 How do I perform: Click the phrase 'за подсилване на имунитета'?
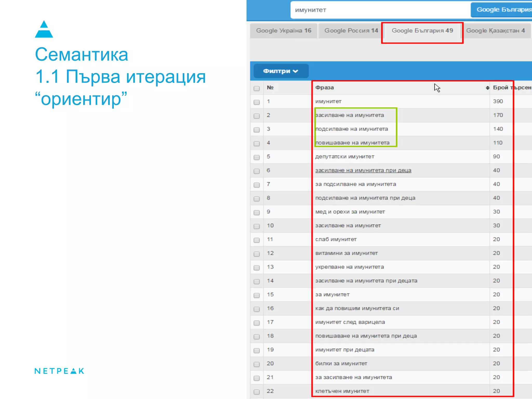[x=356, y=184]
